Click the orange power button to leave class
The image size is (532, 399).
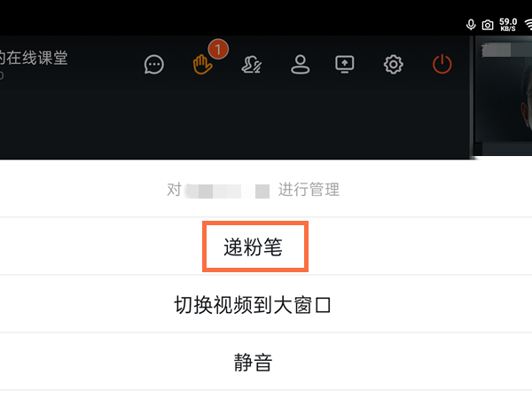[x=442, y=65]
